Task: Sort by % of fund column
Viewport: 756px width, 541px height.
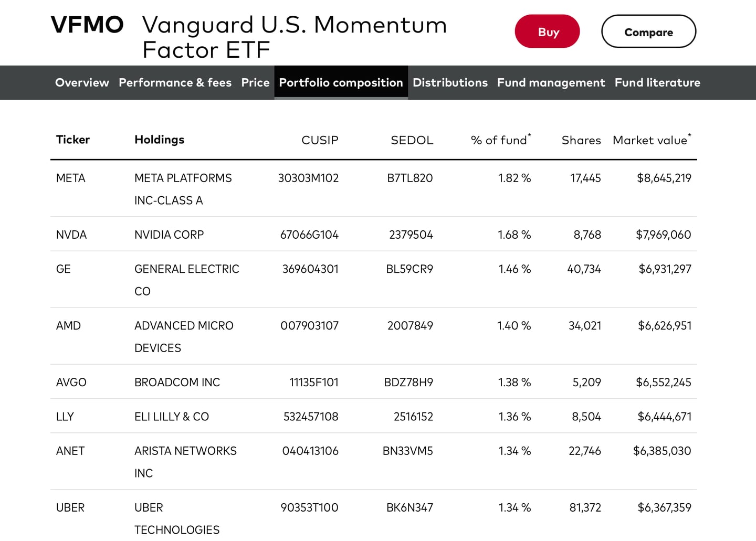Action: (499, 140)
